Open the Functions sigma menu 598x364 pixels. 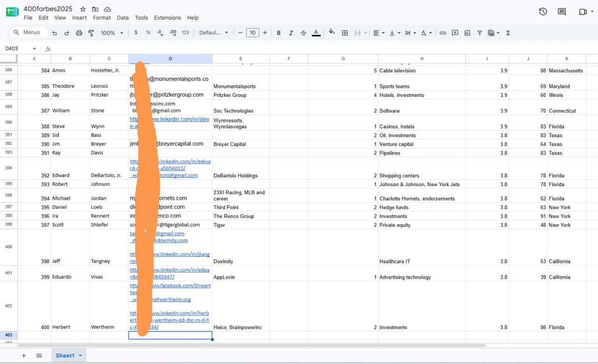coord(508,33)
